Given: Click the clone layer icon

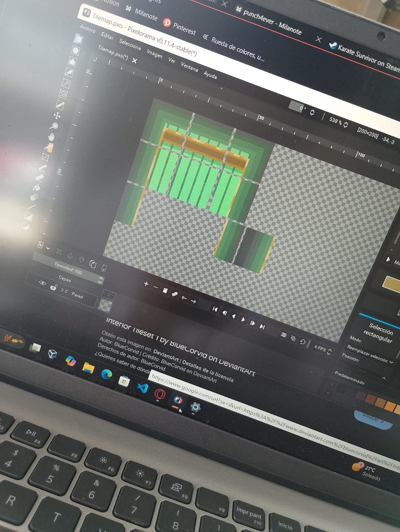Looking at the screenshot, I should point(93,264).
